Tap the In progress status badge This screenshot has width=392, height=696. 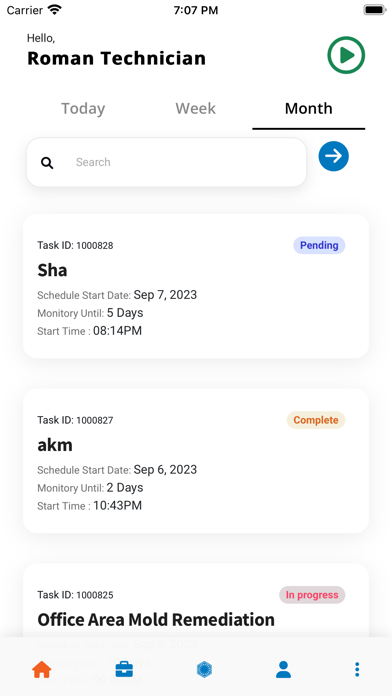coord(312,595)
